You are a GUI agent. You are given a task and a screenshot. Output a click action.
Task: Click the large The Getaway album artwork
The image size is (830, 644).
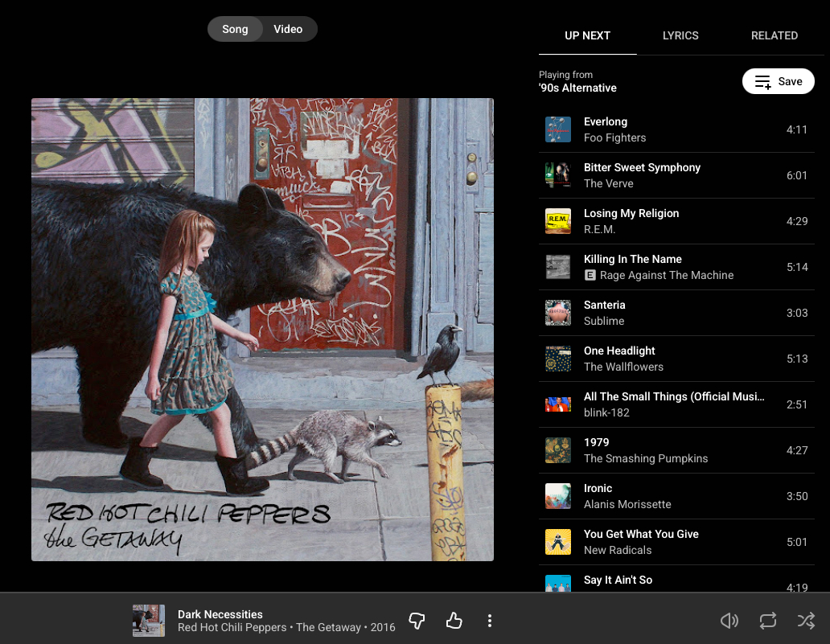(262, 329)
